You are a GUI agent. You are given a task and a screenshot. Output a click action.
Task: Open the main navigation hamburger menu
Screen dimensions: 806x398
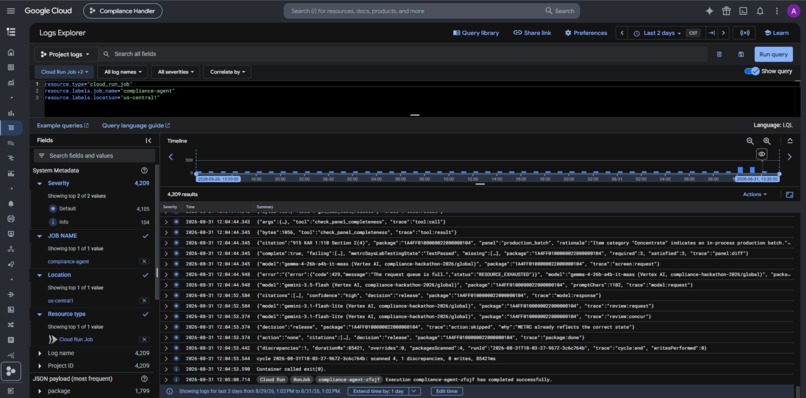pyautogui.click(x=11, y=11)
